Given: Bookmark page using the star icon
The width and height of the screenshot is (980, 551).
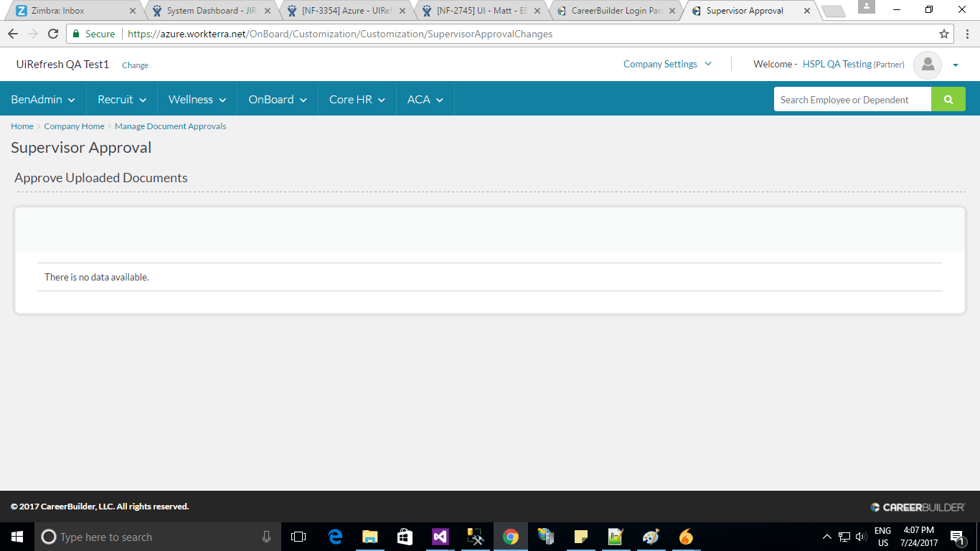Looking at the screenshot, I should pos(944,34).
